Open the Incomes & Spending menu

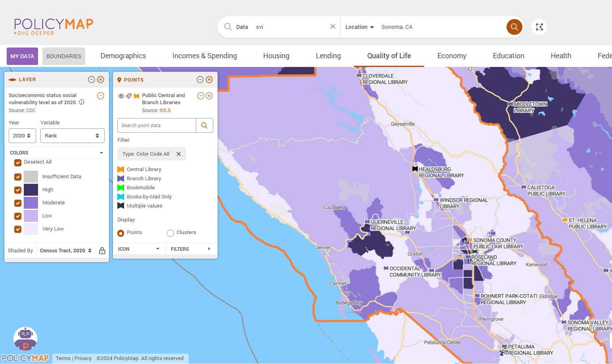pos(205,56)
